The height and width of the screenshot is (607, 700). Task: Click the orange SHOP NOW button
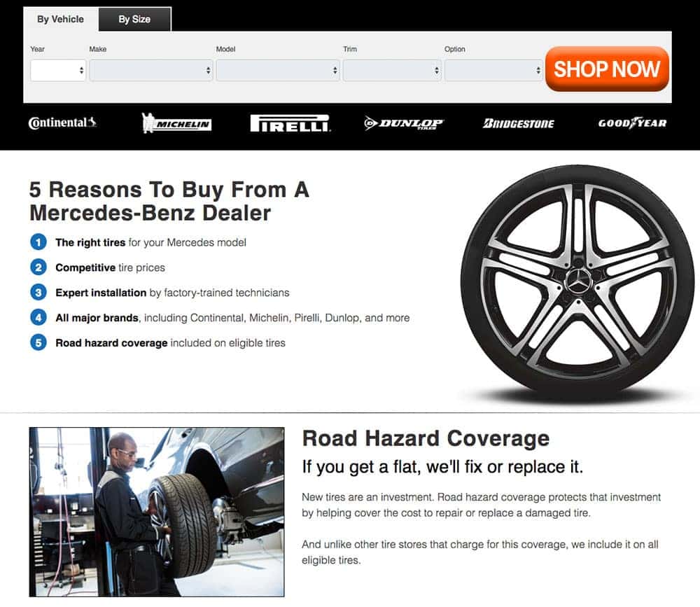coord(607,69)
